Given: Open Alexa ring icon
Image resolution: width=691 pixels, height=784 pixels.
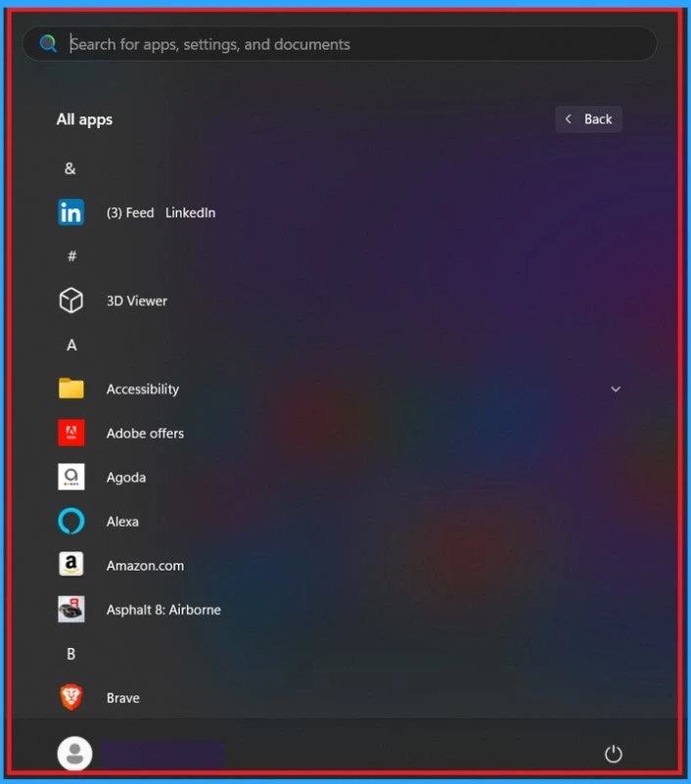Looking at the screenshot, I should tap(71, 521).
